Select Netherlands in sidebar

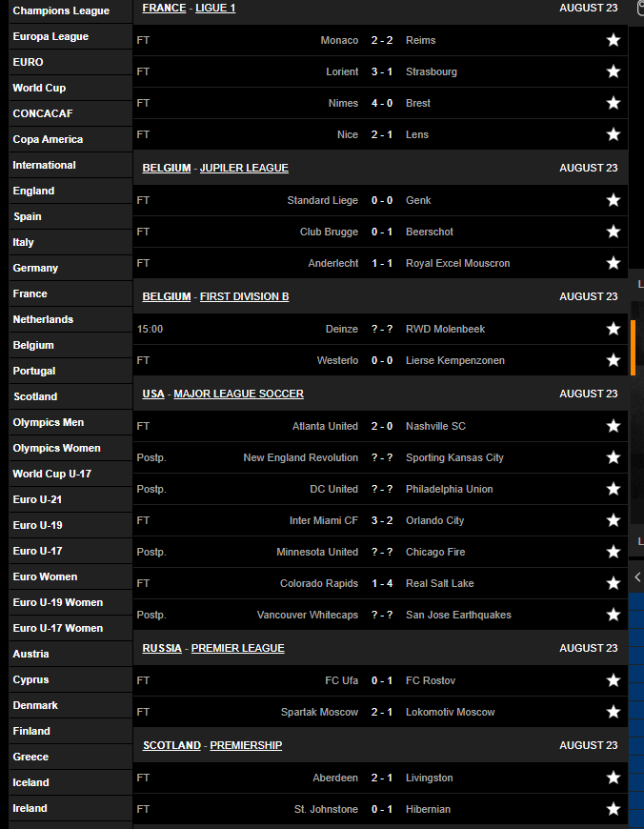[x=70, y=319]
